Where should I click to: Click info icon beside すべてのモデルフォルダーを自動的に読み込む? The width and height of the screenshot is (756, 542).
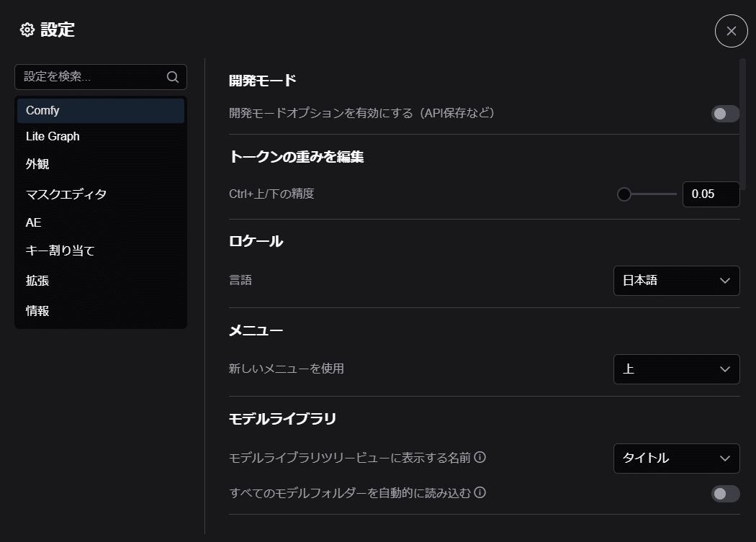click(x=480, y=492)
